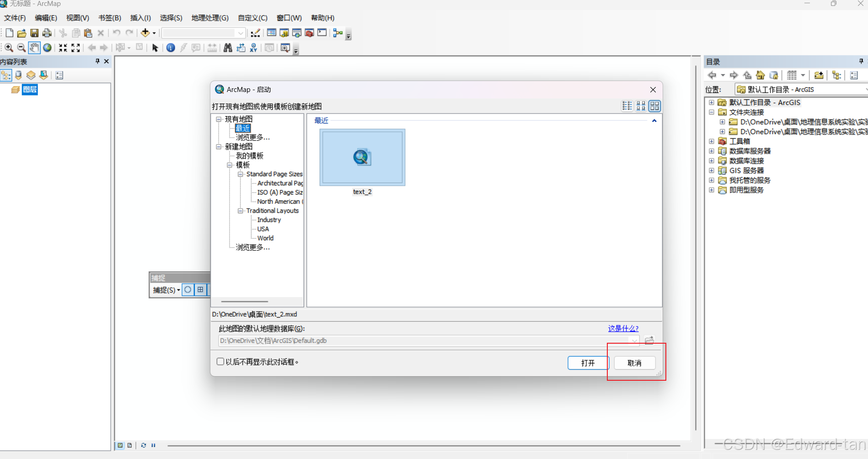868x459 pixels.
Task: Select the Identify tool
Action: pyautogui.click(x=170, y=48)
